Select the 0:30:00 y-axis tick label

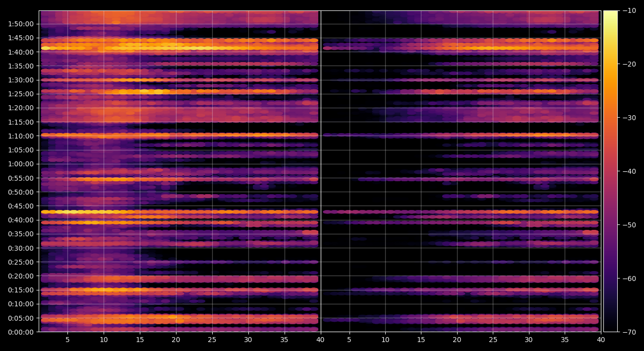coord(20,248)
